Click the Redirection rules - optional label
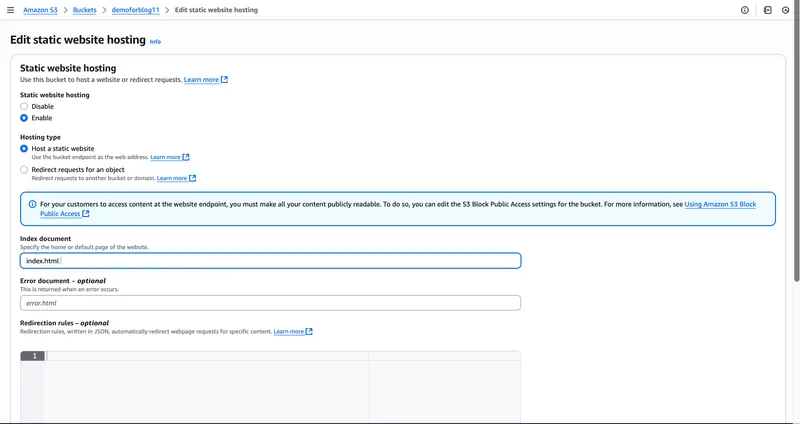Screen dimensions: 800x424 [64, 323]
